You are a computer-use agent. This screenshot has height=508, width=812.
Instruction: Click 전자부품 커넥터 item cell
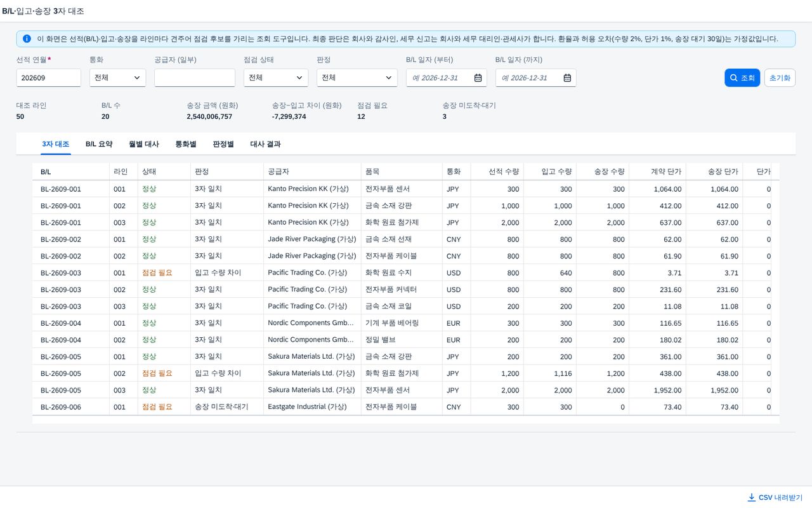point(402,290)
